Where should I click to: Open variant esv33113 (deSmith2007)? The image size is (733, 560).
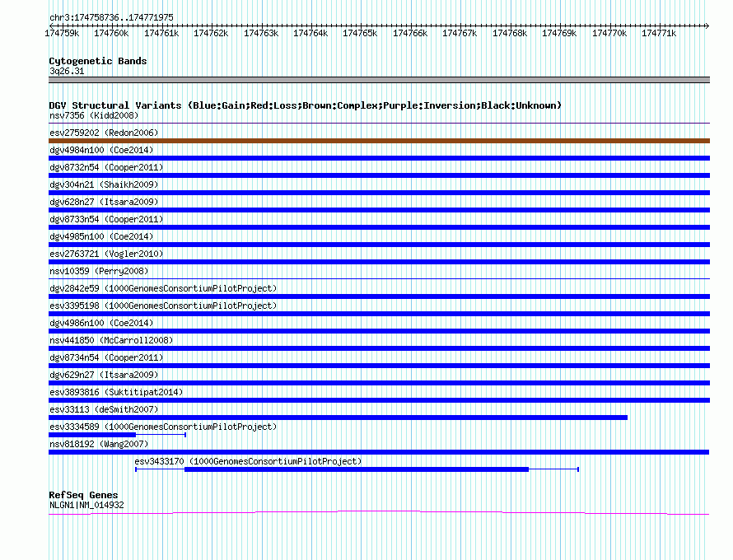[104, 409]
